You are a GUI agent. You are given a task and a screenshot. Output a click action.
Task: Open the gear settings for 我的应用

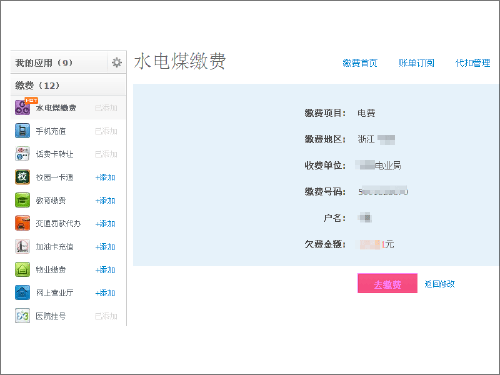pos(117,62)
